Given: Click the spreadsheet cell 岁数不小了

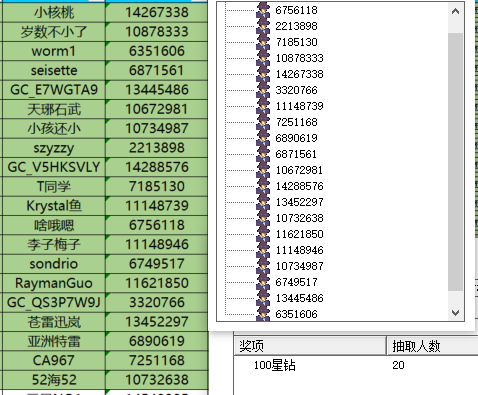Looking at the screenshot, I should point(54,32).
